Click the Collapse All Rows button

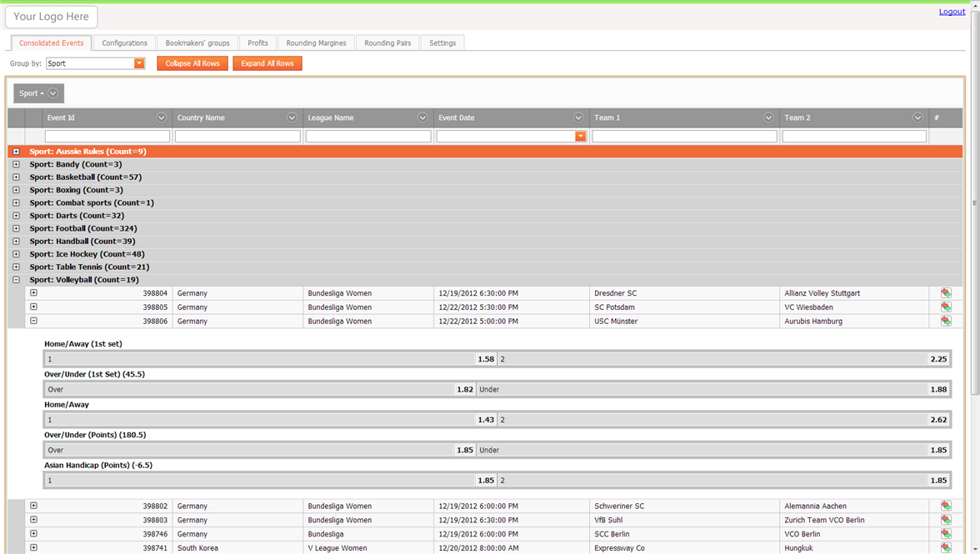[x=192, y=63]
